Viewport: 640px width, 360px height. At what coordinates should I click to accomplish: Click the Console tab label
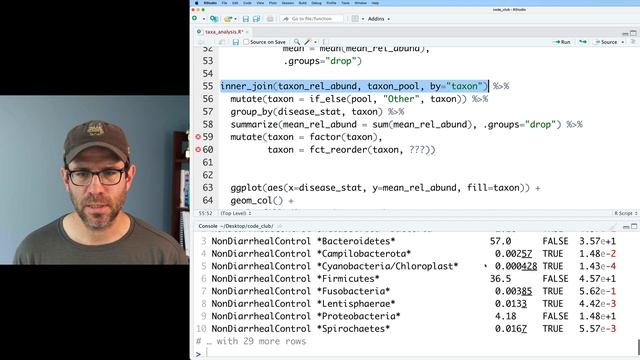click(x=208, y=226)
